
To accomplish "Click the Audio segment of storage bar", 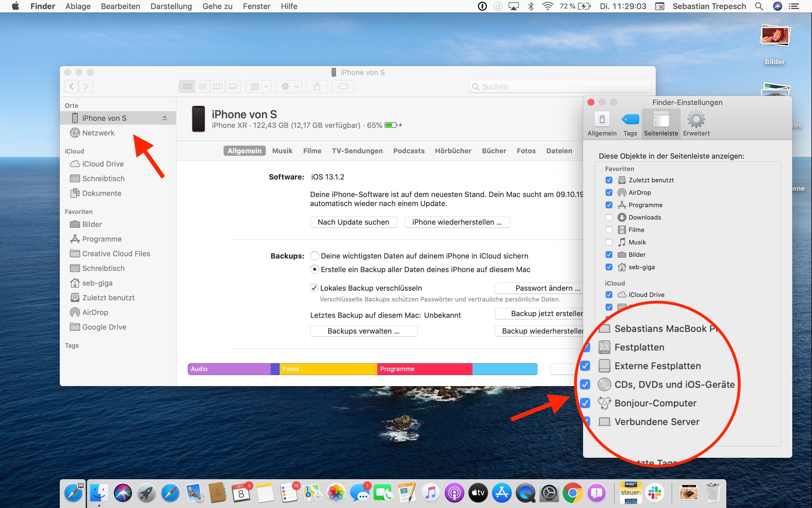I will coord(229,369).
